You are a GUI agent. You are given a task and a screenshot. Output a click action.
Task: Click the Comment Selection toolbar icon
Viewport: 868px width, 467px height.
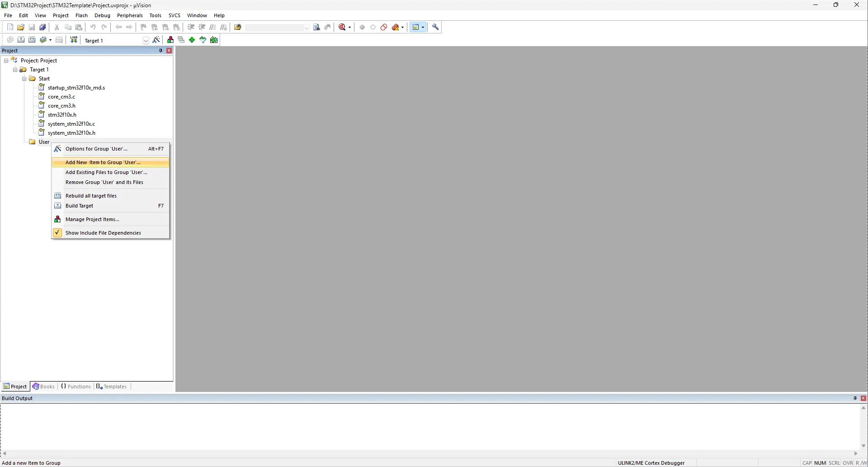click(x=213, y=27)
